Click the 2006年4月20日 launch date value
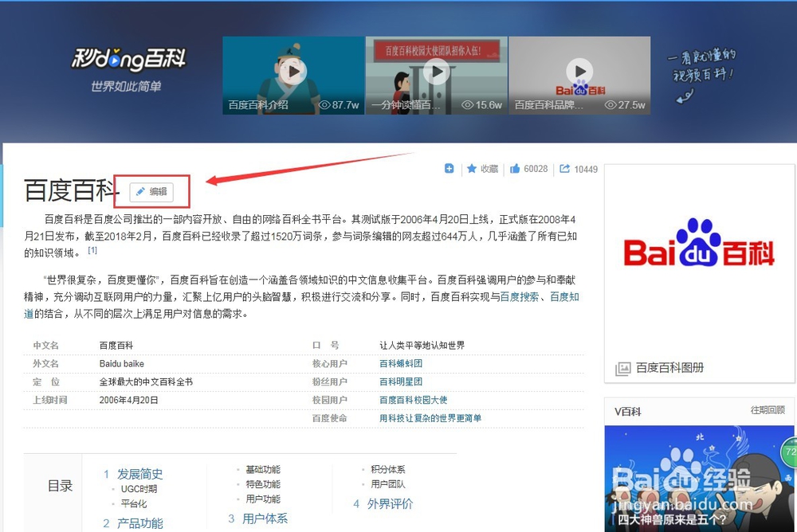 click(x=128, y=400)
